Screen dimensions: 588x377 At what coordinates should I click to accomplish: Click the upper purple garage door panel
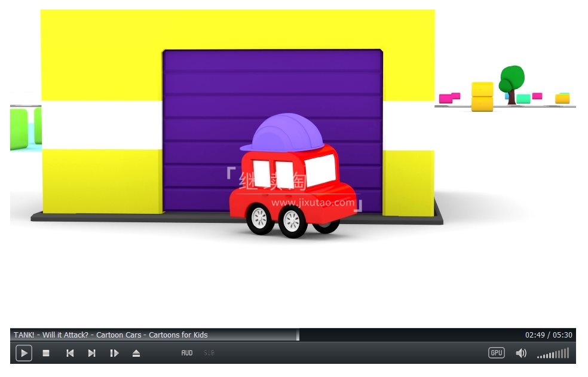coord(272,72)
